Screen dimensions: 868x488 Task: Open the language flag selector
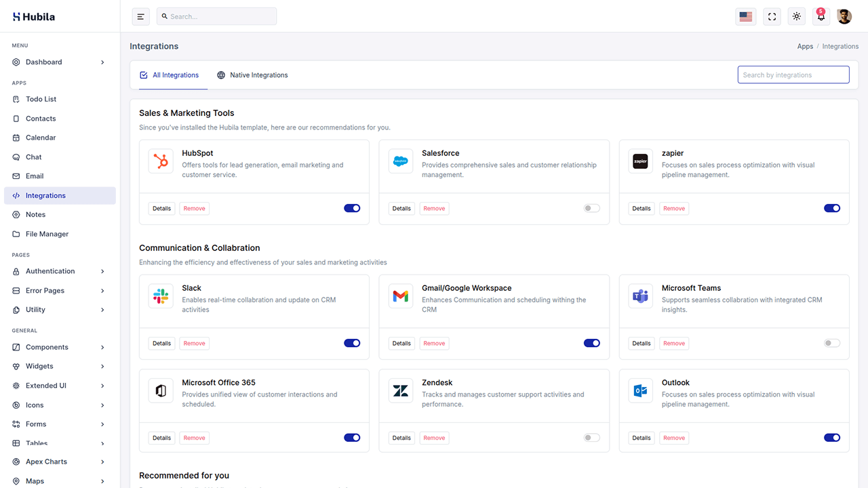click(746, 17)
